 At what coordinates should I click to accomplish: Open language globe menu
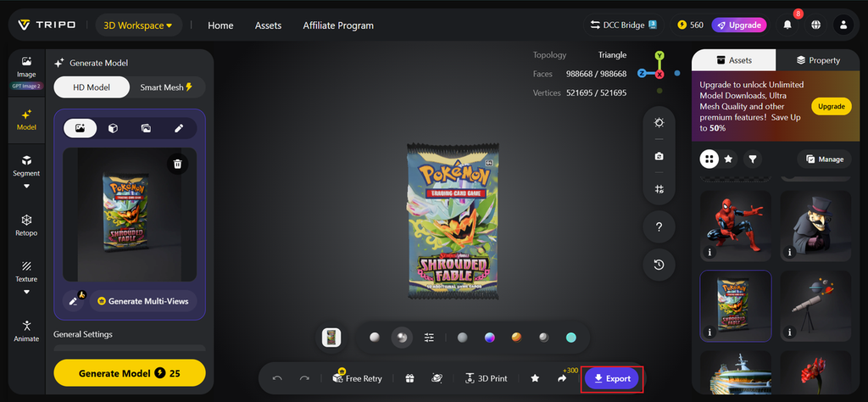[815, 25]
